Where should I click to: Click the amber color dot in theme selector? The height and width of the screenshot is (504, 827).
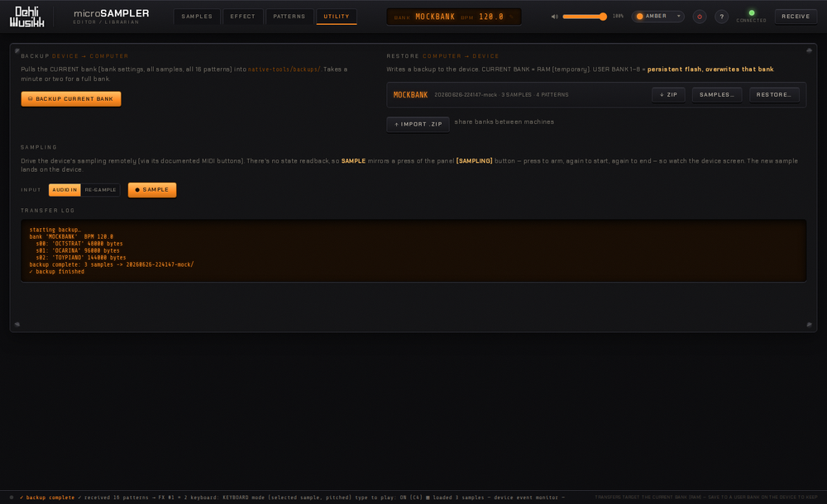(x=640, y=17)
